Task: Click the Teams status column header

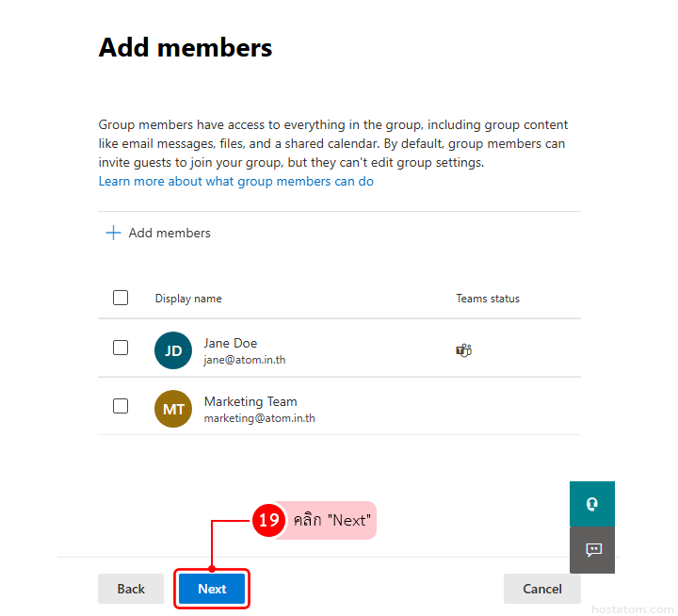Action: 488,299
